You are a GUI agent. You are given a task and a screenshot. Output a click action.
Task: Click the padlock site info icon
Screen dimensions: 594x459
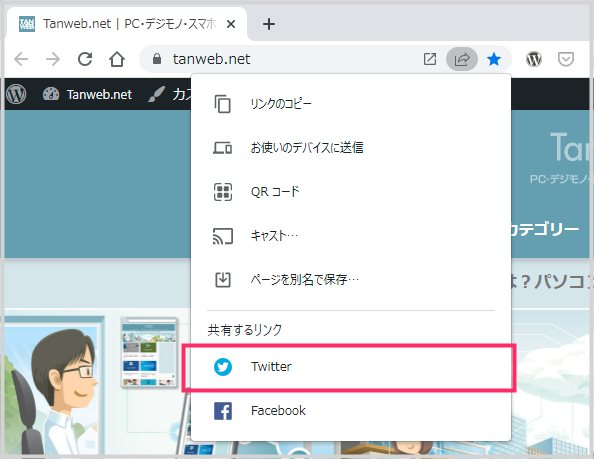157,59
